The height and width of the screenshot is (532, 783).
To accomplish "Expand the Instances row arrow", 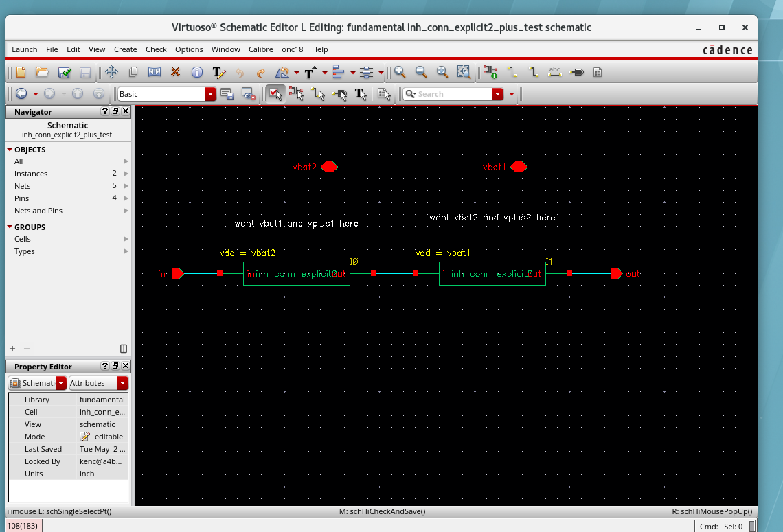I will click(x=126, y=174).
